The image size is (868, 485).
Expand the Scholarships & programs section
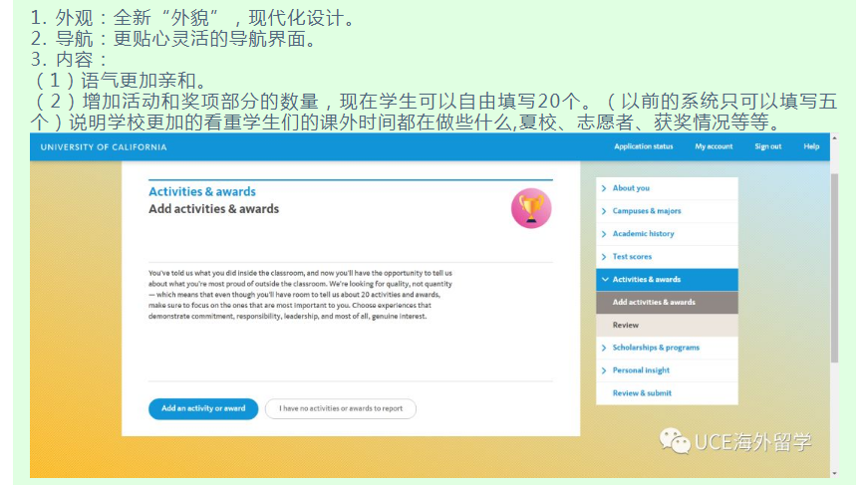tap(655, 348)
